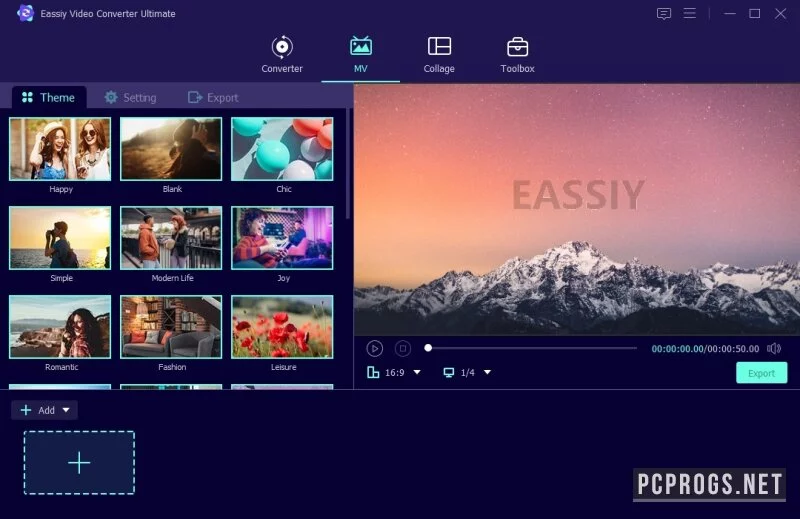Click the Leisure theme label
The image size is (800, 519).
pyautogui.click(x=283, y=367)
